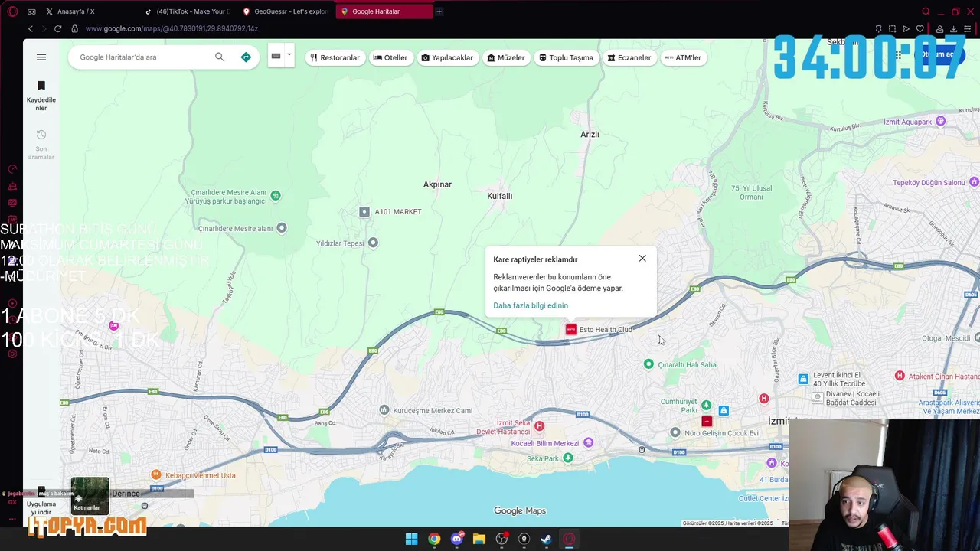
Task: Click the Akpınar village label
Action: coord(437,184)
